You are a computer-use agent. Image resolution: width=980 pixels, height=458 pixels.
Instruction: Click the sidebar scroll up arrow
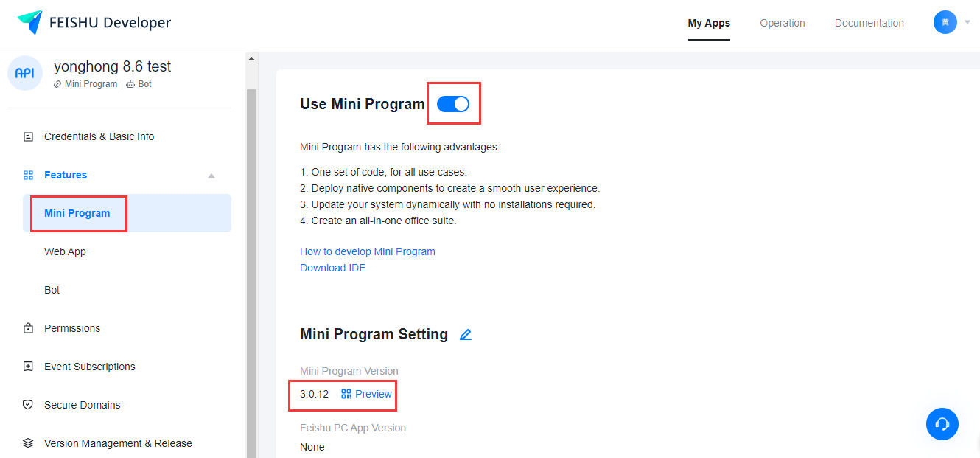click(251, 58)
